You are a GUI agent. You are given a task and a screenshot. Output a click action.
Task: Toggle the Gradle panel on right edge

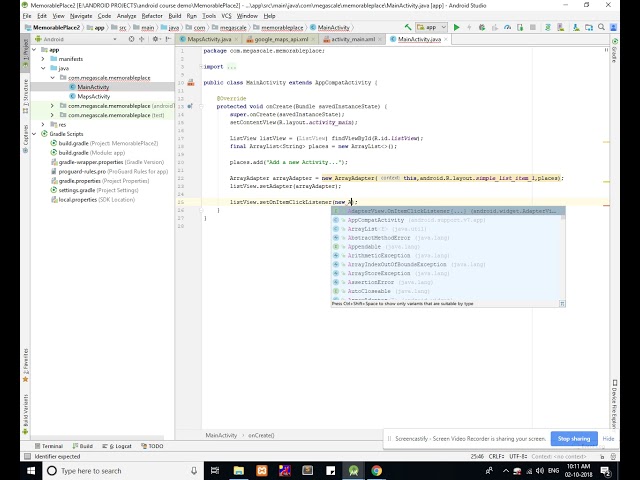point(614,51)
